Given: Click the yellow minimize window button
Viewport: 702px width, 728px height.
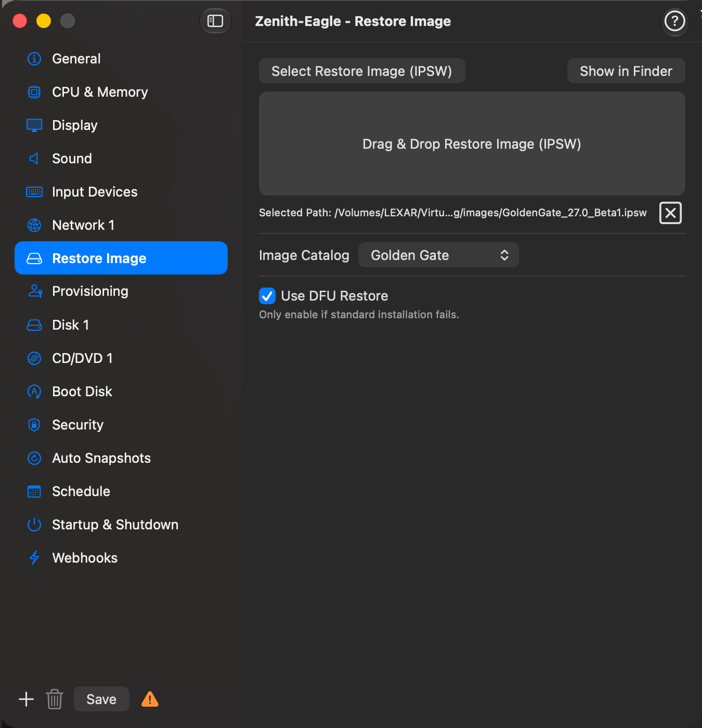Looking at the screenshot, I should coord(44,21).
